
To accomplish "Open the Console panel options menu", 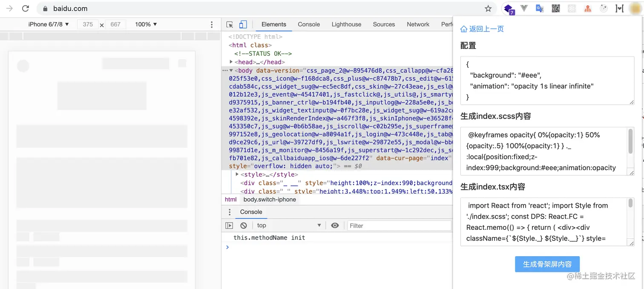I will (x=230, y=212).
